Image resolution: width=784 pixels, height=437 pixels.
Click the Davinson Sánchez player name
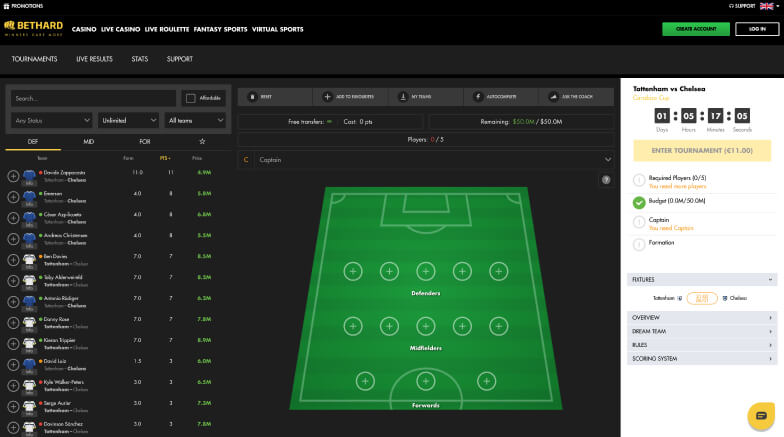coord(63,424)
